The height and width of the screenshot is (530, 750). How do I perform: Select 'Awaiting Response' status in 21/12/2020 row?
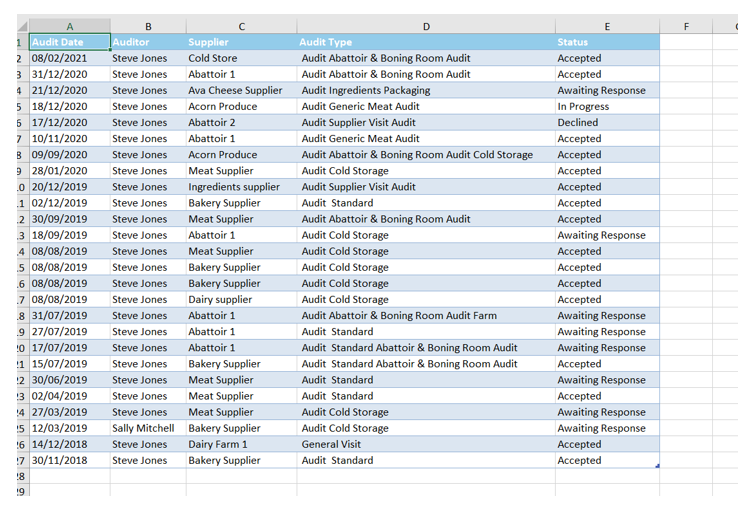(x=607, y=90)
